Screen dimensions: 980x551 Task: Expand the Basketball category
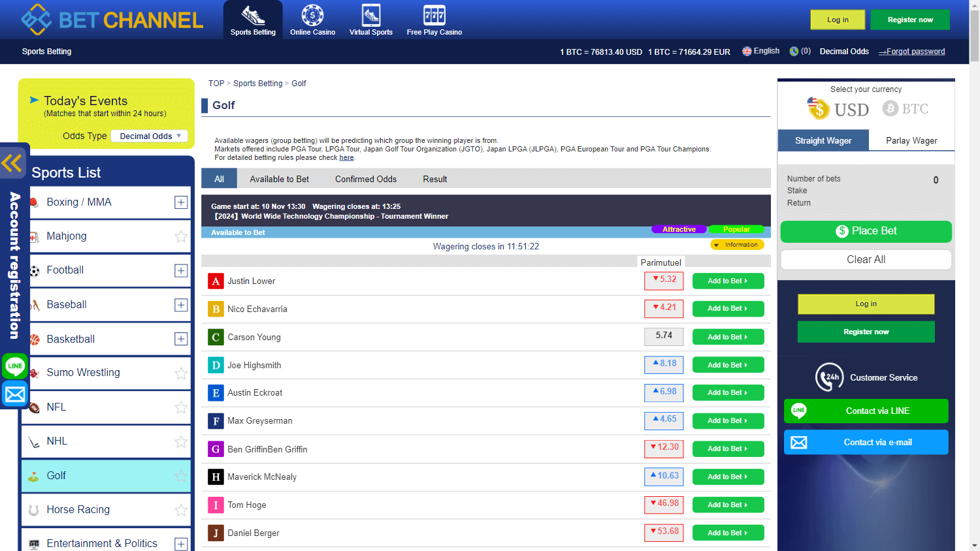tap(181, 339)
